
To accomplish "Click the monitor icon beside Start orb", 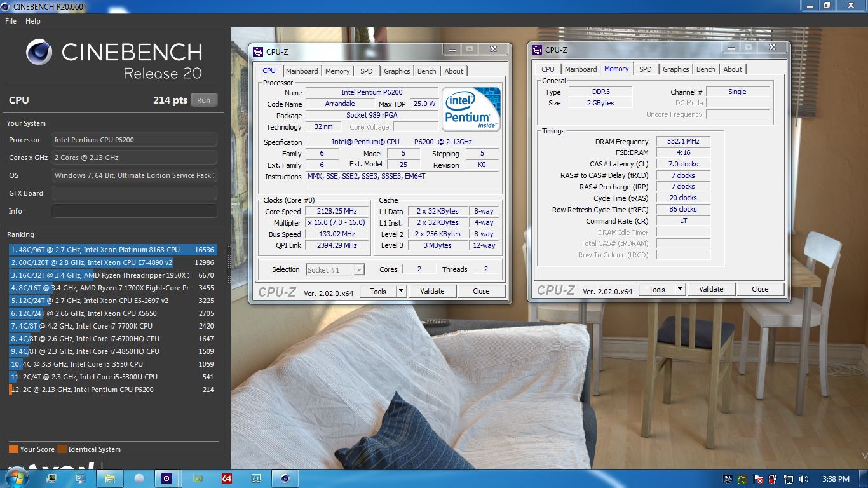I will [x=51, y=478].
